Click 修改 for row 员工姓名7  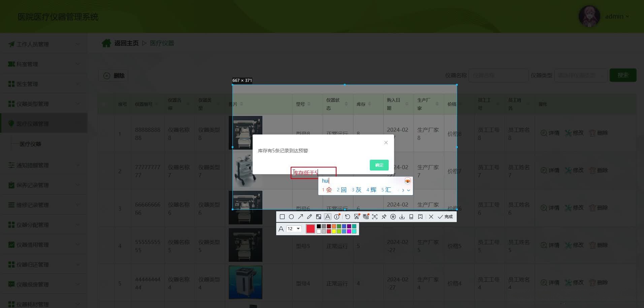coord(574,171)
